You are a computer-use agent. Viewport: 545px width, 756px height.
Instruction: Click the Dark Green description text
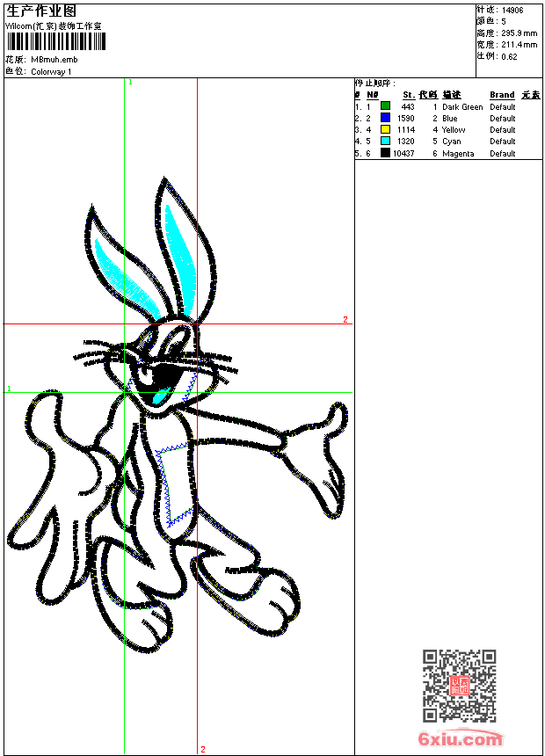tap(462, 107)
